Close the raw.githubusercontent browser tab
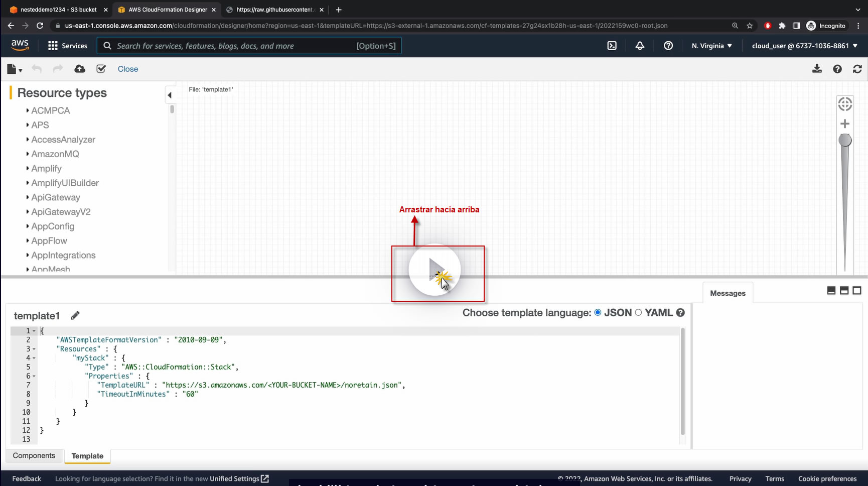 coord(322,10)
